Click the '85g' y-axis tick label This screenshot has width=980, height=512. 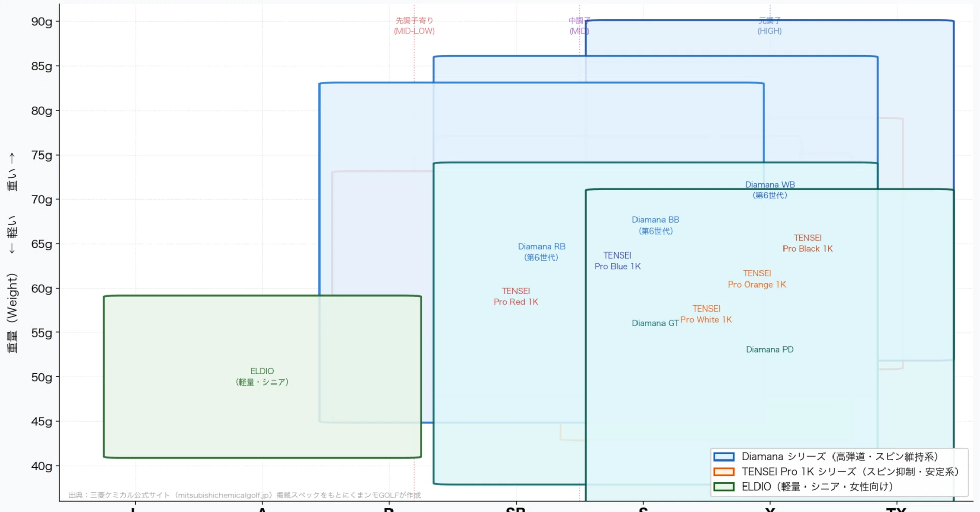tap(42, 66)
